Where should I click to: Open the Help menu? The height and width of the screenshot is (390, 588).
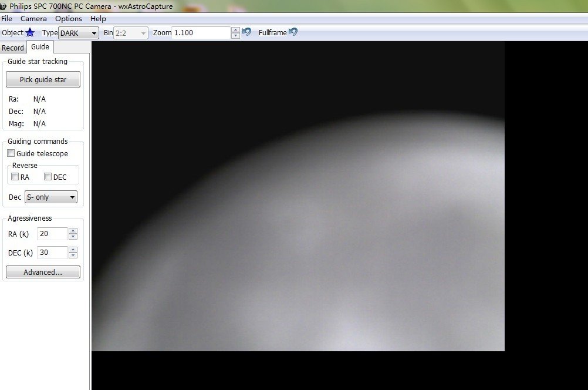click(x=98, y=18)
